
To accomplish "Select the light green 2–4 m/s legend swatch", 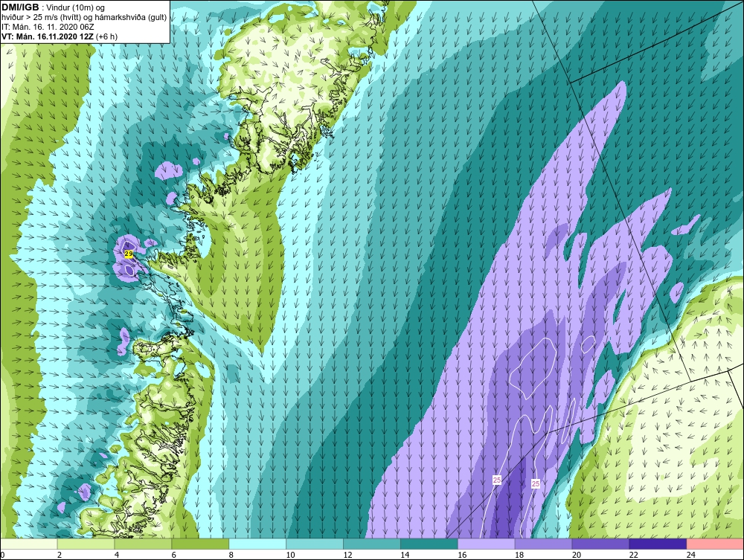I will [86, 544].
